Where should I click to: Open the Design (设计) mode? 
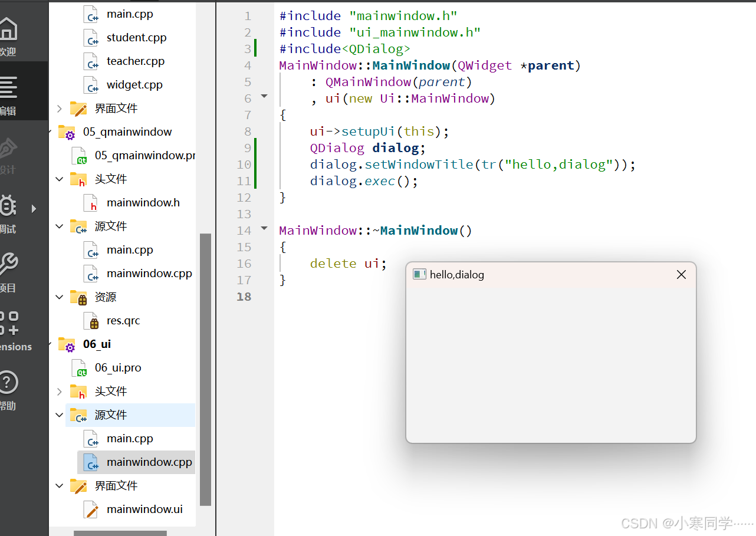pyautogui.click(x=8, y=154)
